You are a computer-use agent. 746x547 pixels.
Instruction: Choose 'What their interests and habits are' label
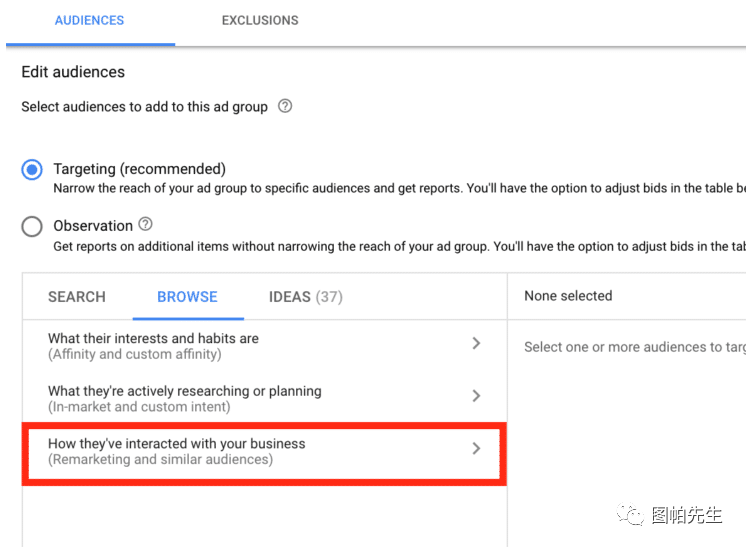[x=153, y=339]
